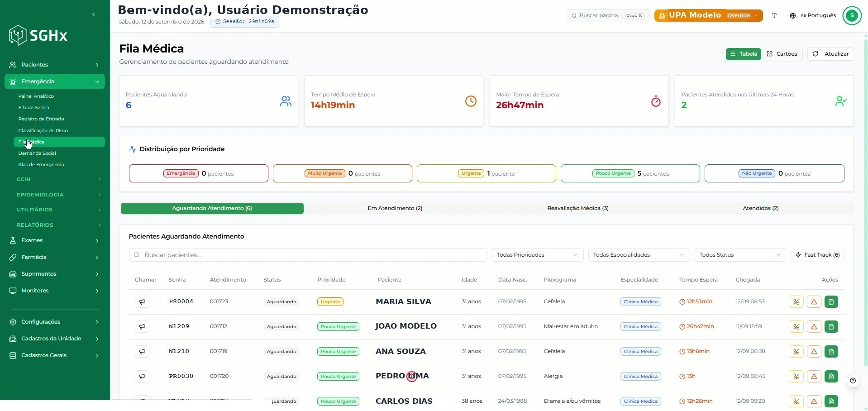Switch to Tabela view
The width and height of the screenshot is (868, 411).
click(x=744, y=54)
